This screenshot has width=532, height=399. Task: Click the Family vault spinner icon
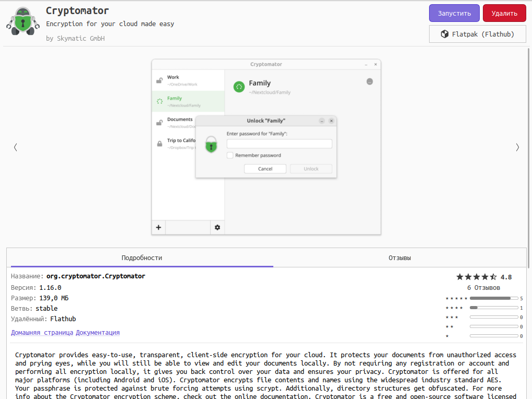[159, 101]
